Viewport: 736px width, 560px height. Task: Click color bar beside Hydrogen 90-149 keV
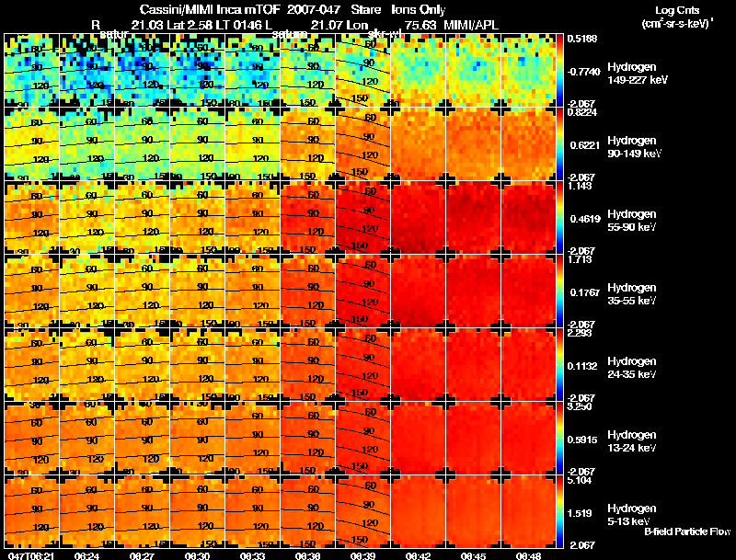tap(559, 144)
